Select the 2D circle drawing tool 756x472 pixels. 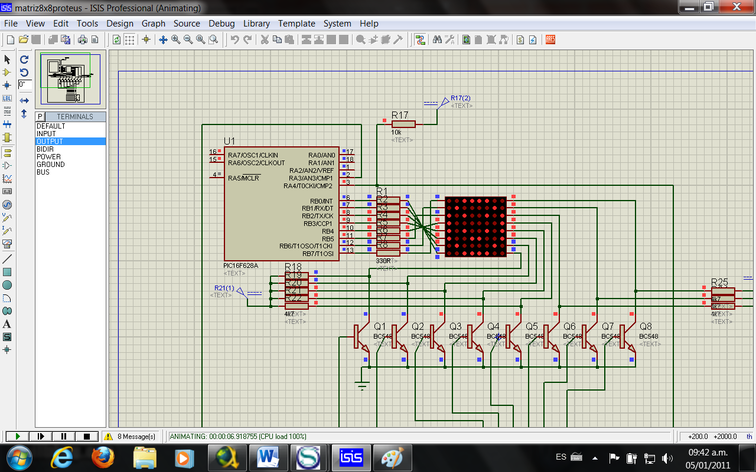click(x=7, y=285)
